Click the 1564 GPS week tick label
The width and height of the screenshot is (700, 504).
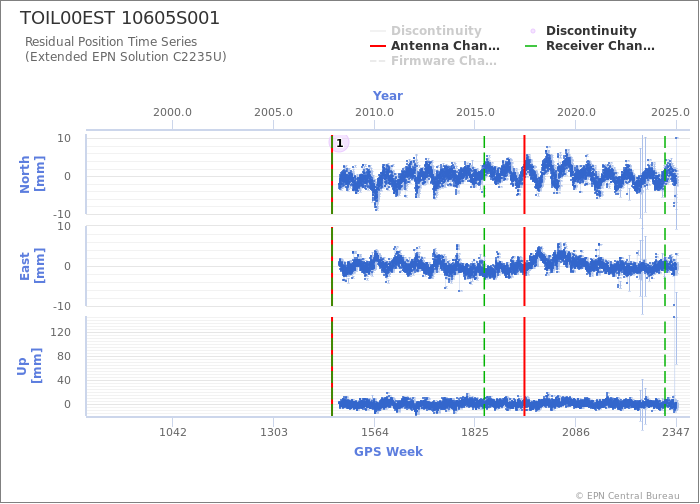pyautogui.click(x=374, y=432)
